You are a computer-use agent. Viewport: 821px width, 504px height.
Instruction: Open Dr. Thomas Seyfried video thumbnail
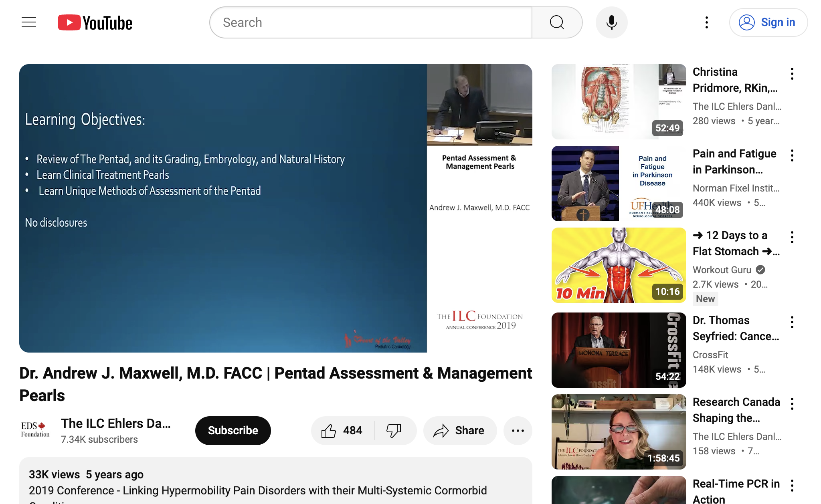click(x=619, y=350)
